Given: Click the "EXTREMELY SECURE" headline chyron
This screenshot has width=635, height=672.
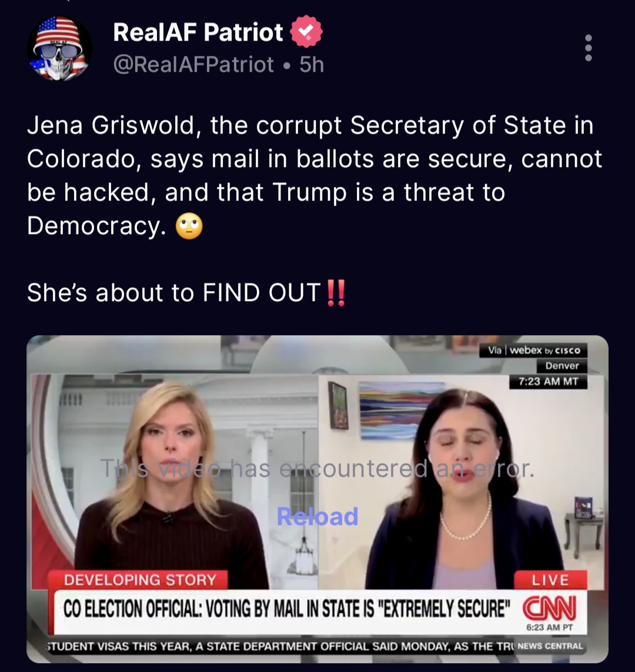Looking at the screenshot, I should pyautogui.click(x=287, y=609).
